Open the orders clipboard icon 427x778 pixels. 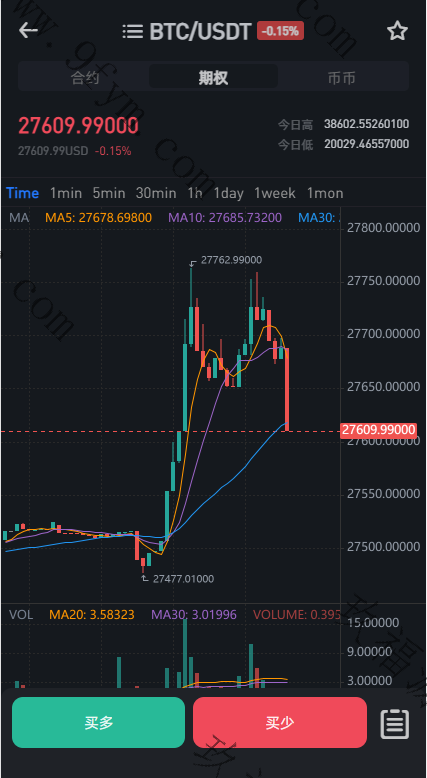point(395,724)
